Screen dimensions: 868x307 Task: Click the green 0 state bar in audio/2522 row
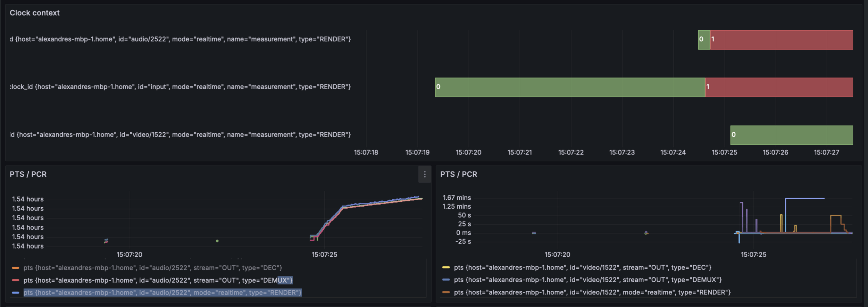pyautogui.click(x=704, y=40)
